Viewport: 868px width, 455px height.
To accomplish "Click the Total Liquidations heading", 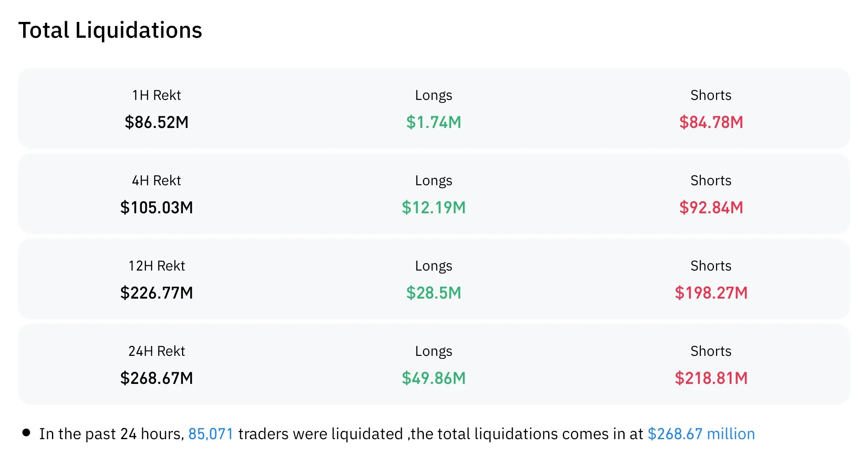I will (110, 30).
